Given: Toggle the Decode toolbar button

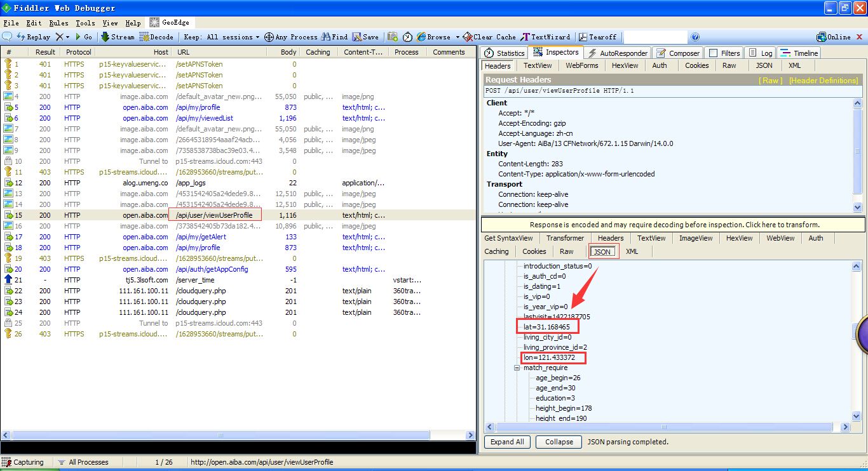Looking at the screenshot, I should click(156, 37).
